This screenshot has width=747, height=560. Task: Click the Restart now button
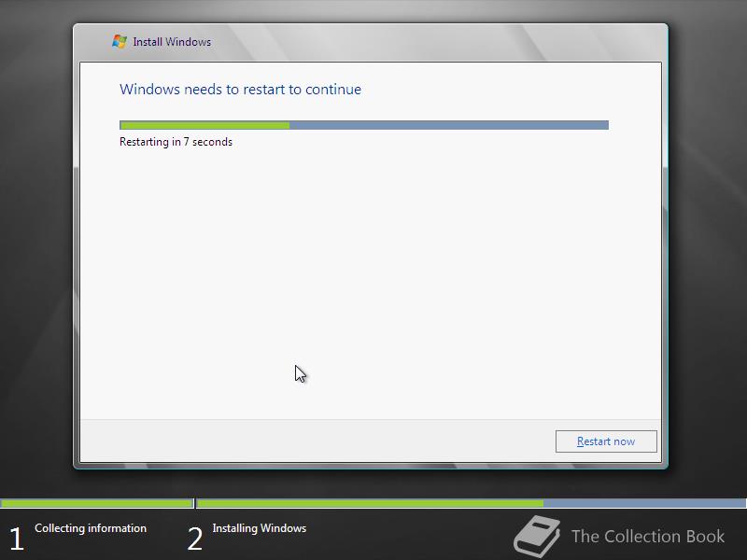tap(606, 441)
